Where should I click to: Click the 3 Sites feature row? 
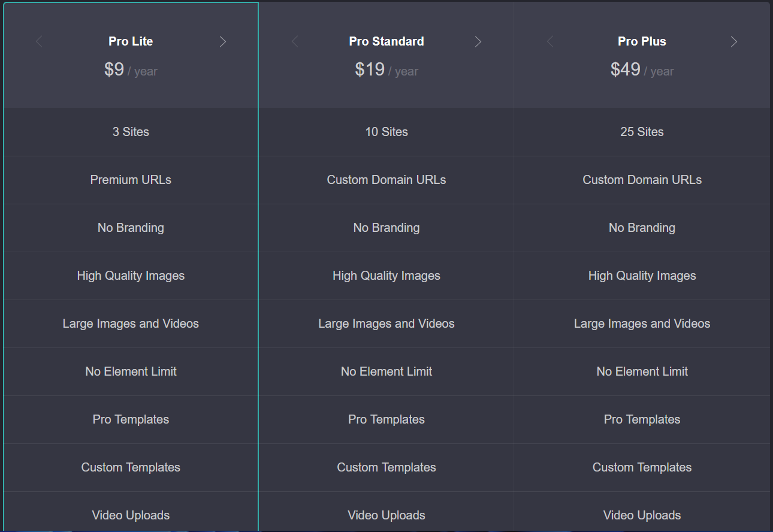pos(131,132)
